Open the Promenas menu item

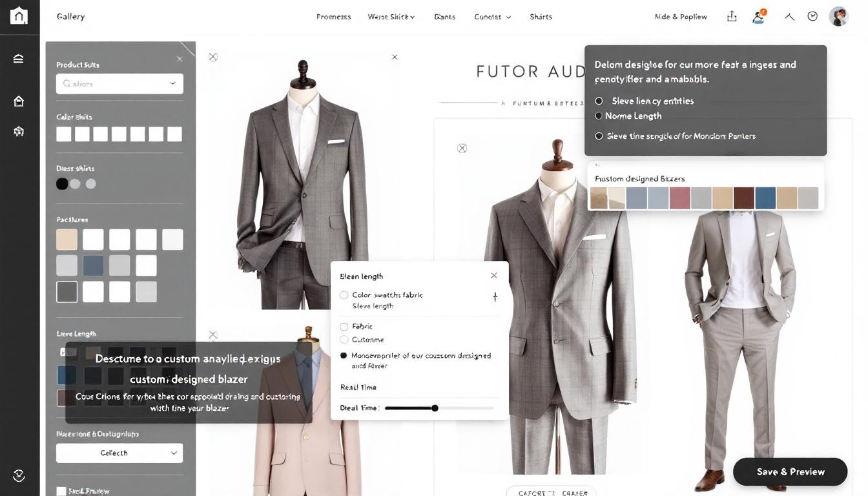click(333, 17)
